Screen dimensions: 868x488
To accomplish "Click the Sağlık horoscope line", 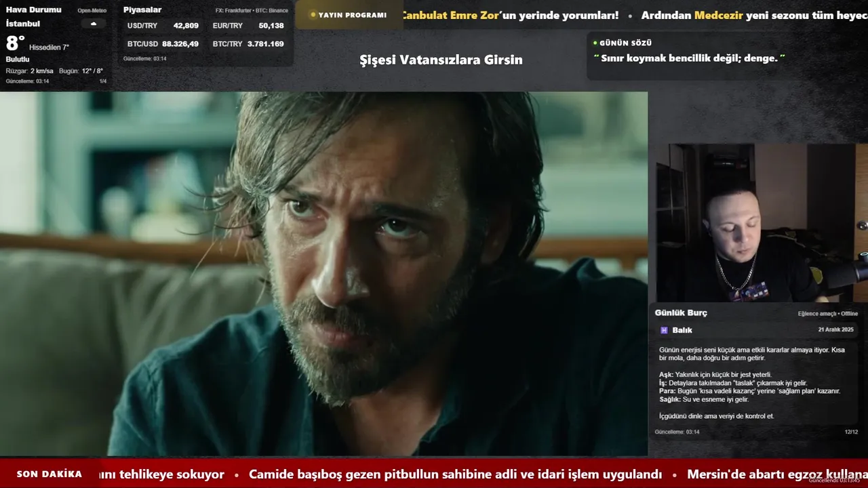I will pos(704,399).
